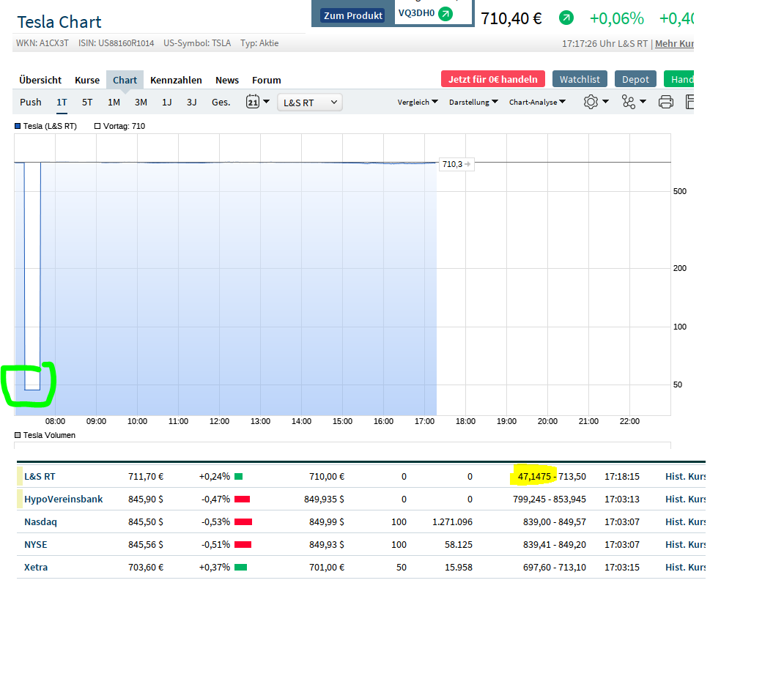Click the share chart icon
The width and height of the screenshot is (784, 676).
[629, 102]
